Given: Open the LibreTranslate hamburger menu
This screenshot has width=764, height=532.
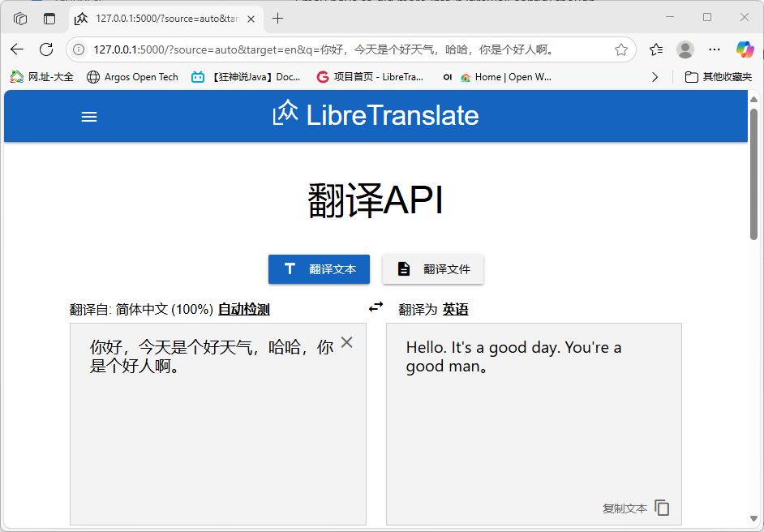Looking at the screenshot, I should click(x=89, y=117).
